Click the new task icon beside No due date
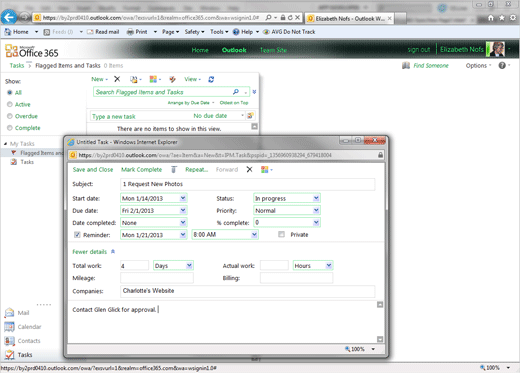 [250, 116]
